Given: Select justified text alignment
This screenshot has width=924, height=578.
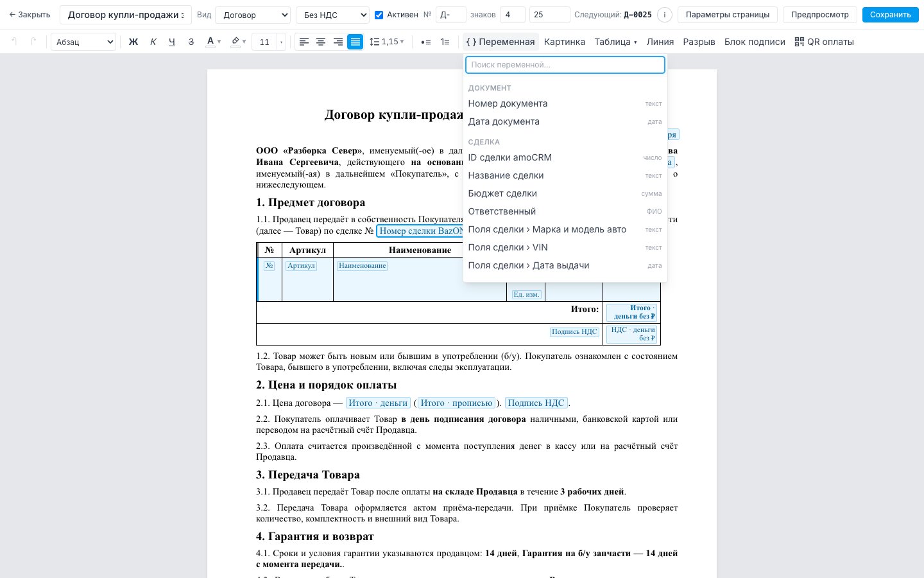Looking at the screenshot, I should click(x=355, y=42).
